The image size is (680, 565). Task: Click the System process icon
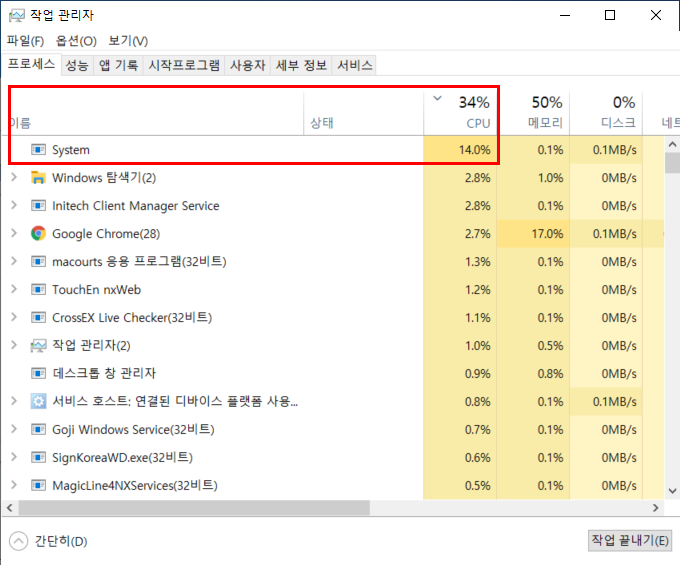[x=38, y=150]
